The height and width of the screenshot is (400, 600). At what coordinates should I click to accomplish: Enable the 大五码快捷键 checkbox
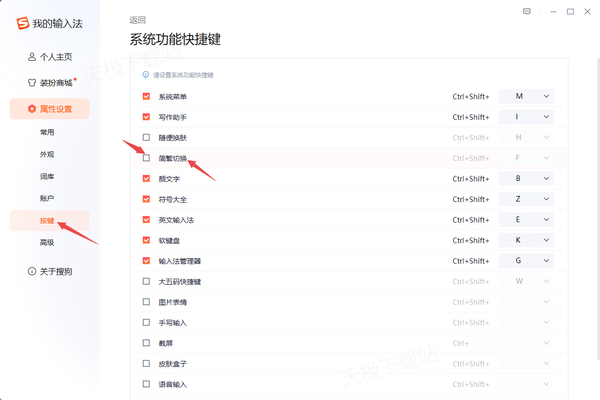point(146,281)
